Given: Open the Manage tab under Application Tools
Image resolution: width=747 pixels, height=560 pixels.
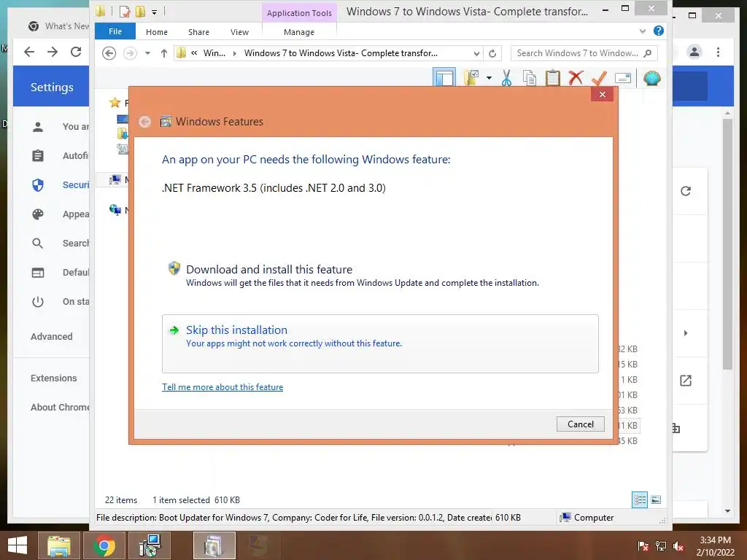Looking at the screenshot, I should 298,32.
